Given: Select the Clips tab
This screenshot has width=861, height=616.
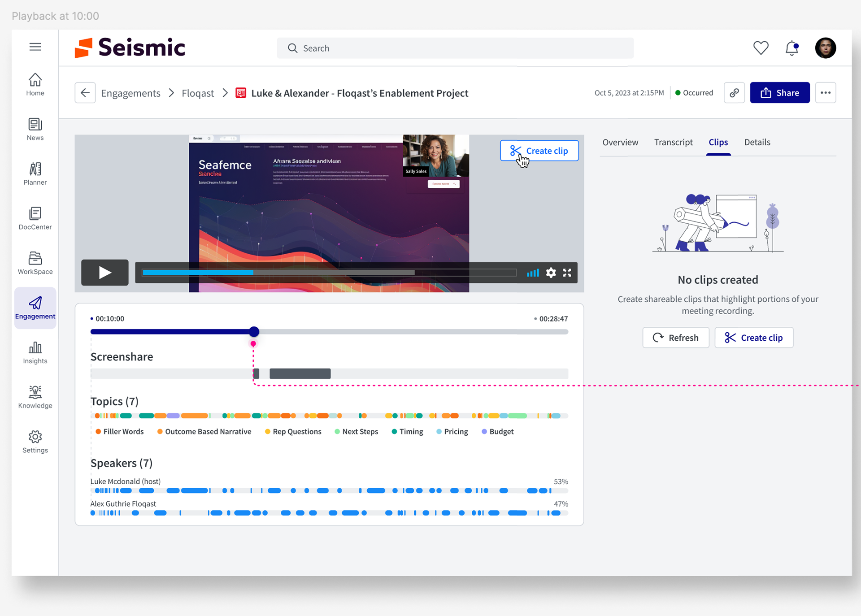Looking at the screenshot, I should [718, 142].
